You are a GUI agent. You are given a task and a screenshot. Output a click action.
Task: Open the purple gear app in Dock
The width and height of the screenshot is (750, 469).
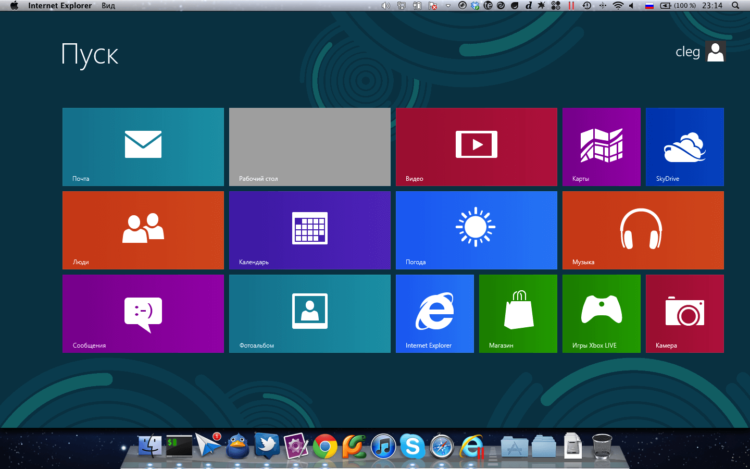click(x=296, y=447)
